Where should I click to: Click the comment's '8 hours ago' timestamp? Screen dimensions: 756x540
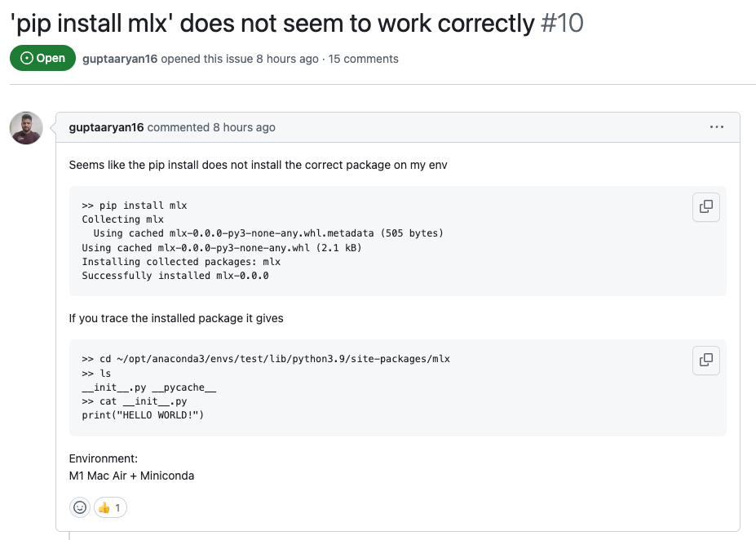click(244, 127)
